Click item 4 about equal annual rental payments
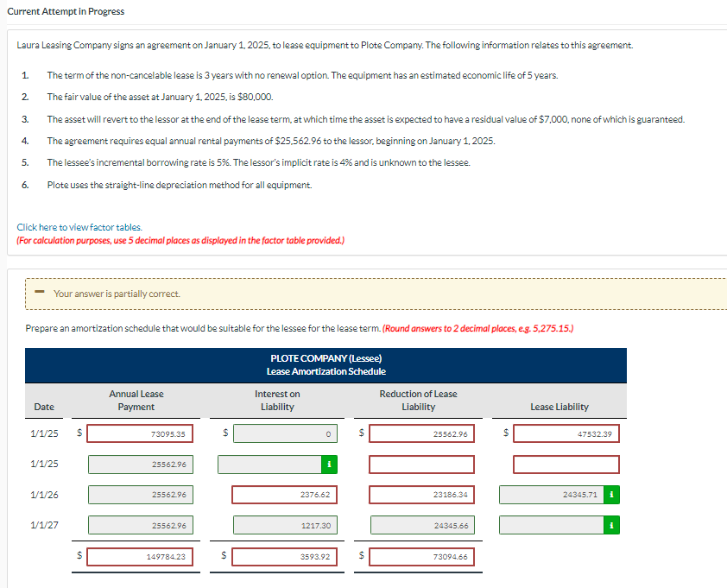Image resolution: width=727 pixels, height=588 pixels. click(271, 141)
